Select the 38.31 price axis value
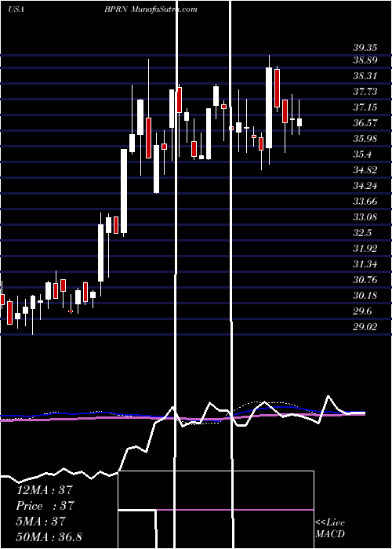 pos(365,76)
